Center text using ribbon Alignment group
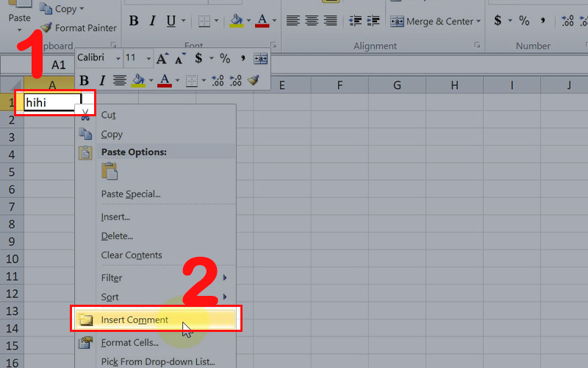The height and width of the screenshot is (368, 588). (x=312, y=21)
